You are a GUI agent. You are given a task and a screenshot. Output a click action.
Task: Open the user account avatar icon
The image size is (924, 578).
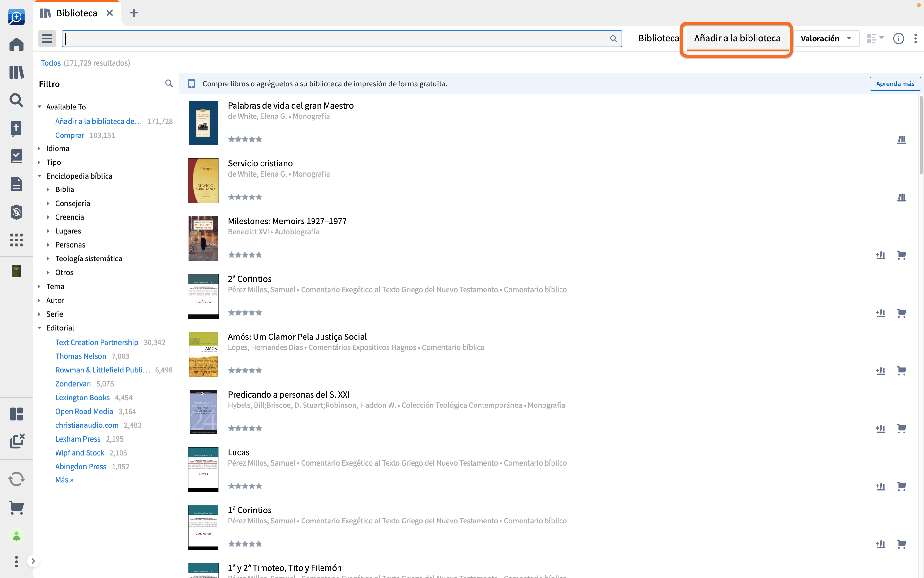click(x=16, y=537)
